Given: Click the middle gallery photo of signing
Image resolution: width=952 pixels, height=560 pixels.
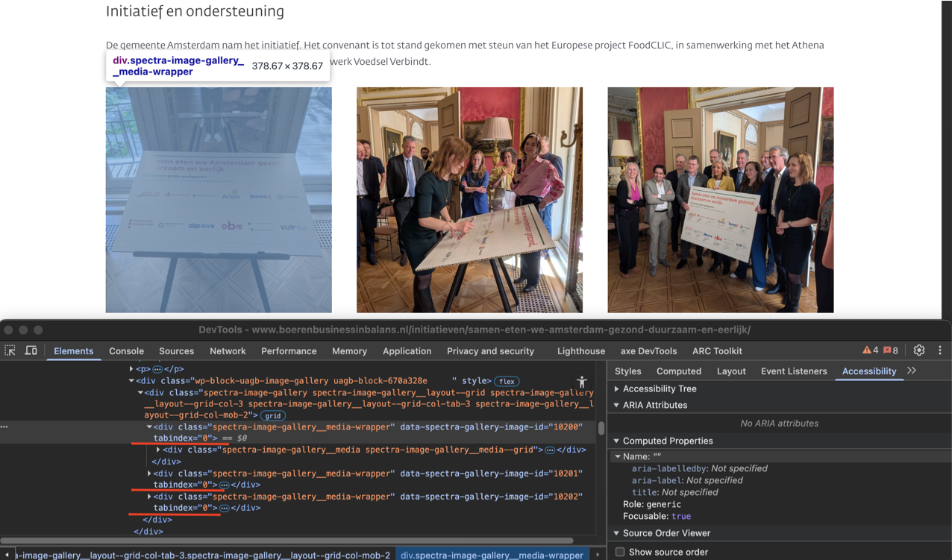Looking at the screenshot, I should pyautogui.click(x=469, y=200).
